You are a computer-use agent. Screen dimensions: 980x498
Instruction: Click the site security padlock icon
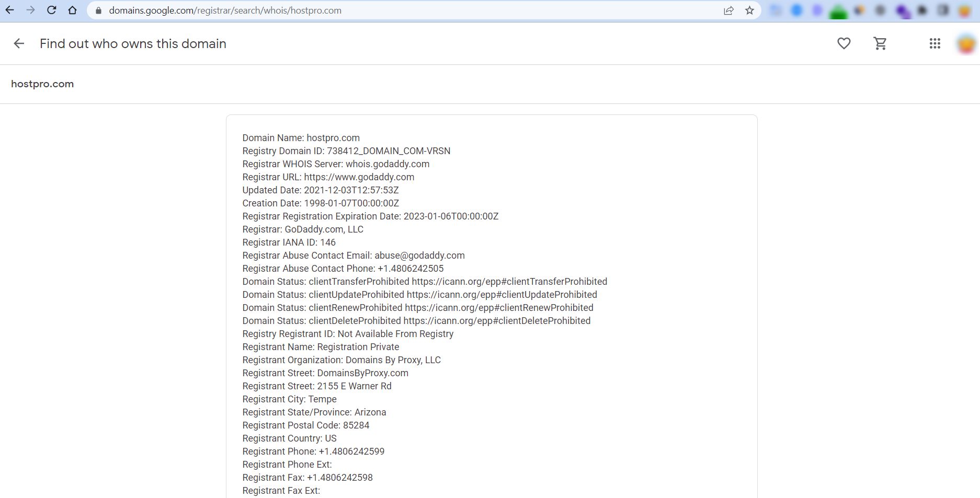click(x=98, y=10)
